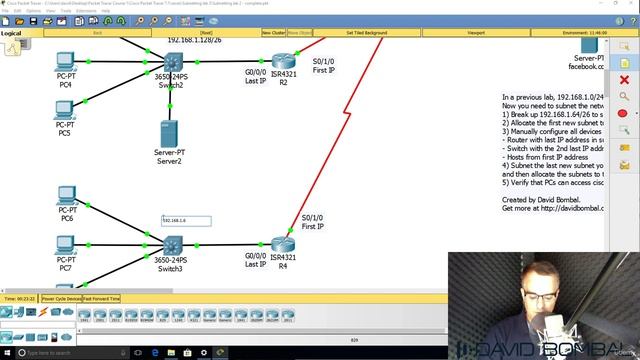The height and width of the screenshot is (360, 640).
Task: Select the Wireless Devices subcategory icon
Action: click(x=42, y=338)
